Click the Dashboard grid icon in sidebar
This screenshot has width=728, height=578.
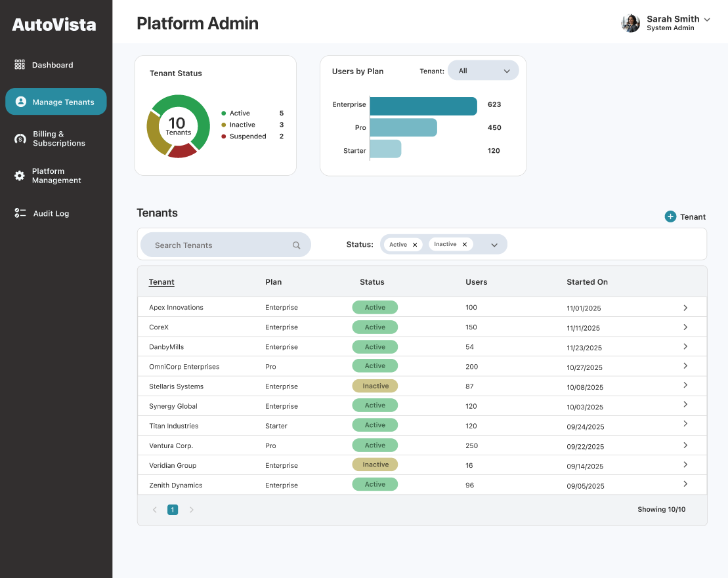[20, 65]
